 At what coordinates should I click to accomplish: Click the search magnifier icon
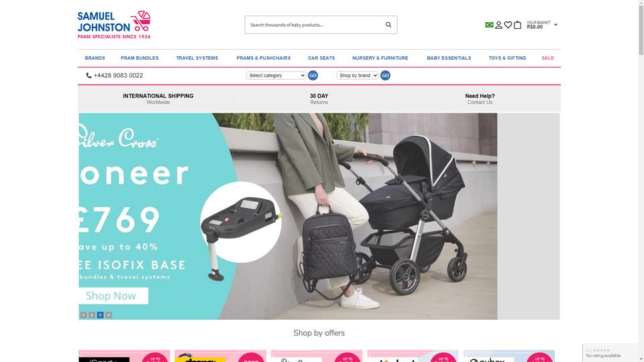pyautogui.click(x=388, y=25)
